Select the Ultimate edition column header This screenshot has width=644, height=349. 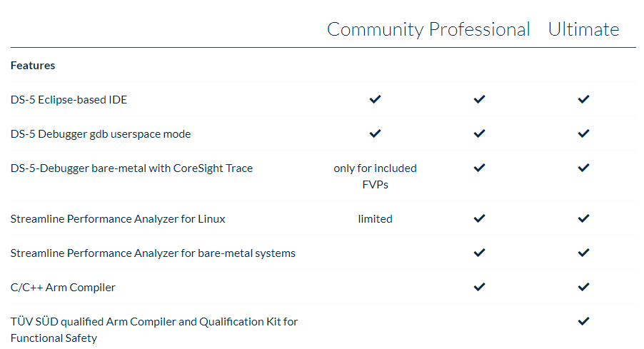tap(583, 29)
